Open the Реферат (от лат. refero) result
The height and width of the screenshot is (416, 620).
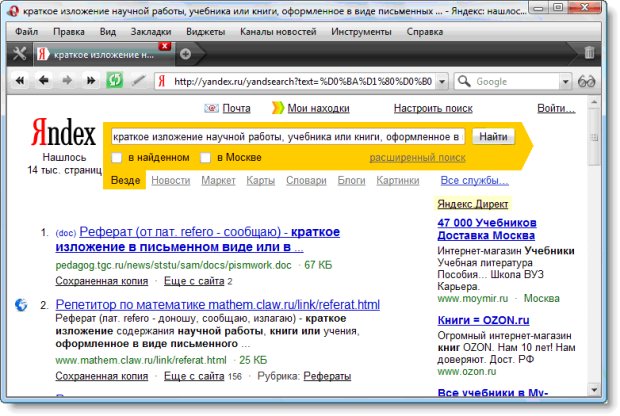pyautogui.click(x=198, y=239)
